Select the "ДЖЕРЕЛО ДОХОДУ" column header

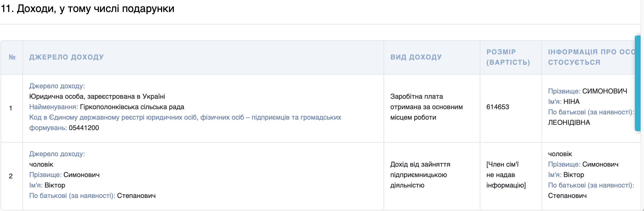[x=66, y=57]
